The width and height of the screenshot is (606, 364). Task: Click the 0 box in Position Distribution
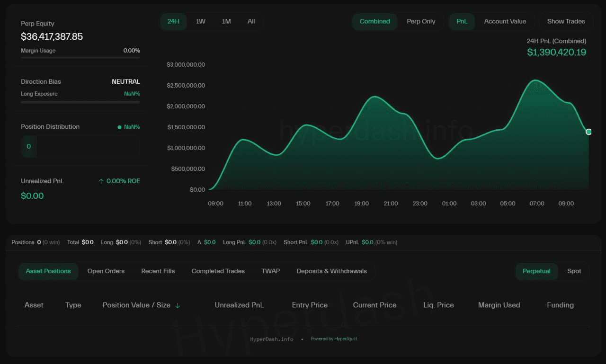[x=29, y=147]
